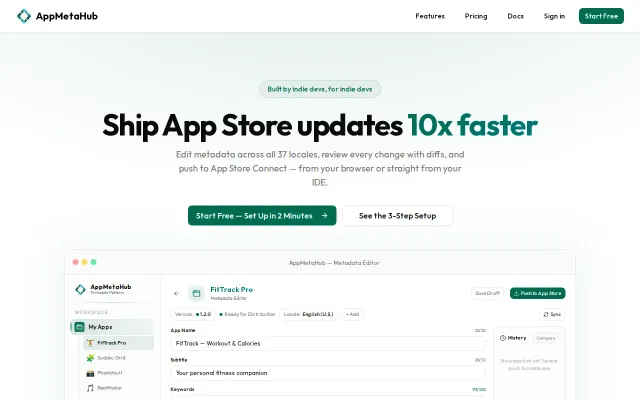Viewport: 640px width, 400px height.
Task: Click the FitTrack Pro weightlifter icon
Action: pyautogui.click(x=90, y=343)
